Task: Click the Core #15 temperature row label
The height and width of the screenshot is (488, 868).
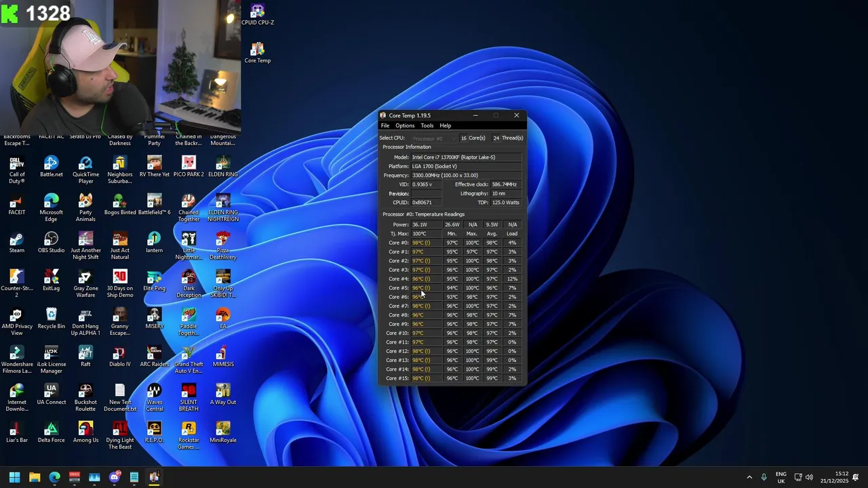Action: pos(397,378)
